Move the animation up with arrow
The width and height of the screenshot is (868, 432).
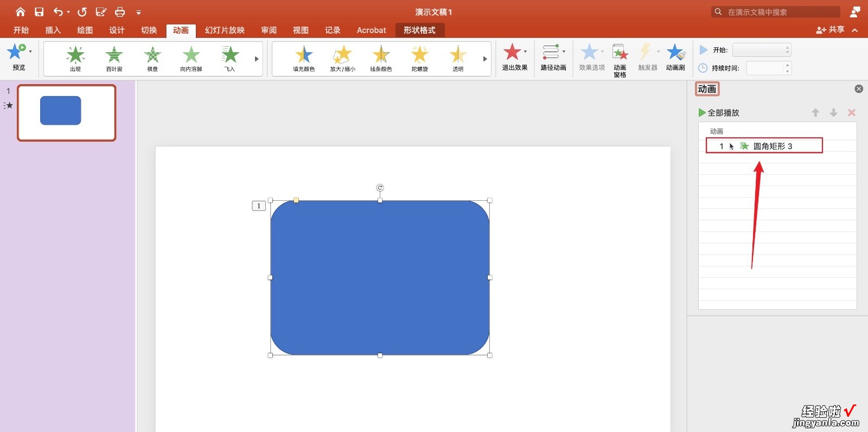pyautogui.click(x=815, y=112)
